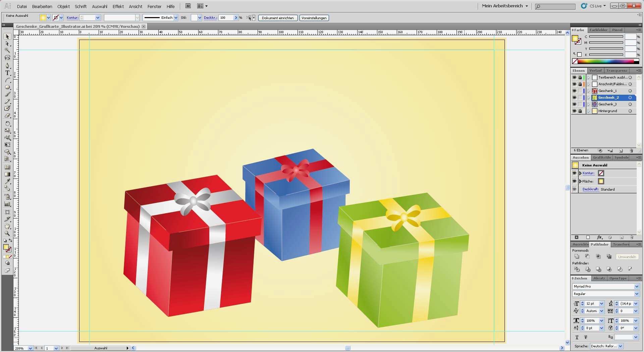This screenshot has height=352, width=644.
Task: Expand the Kontur attribute in Aussehen
Action: pos(580,173)
